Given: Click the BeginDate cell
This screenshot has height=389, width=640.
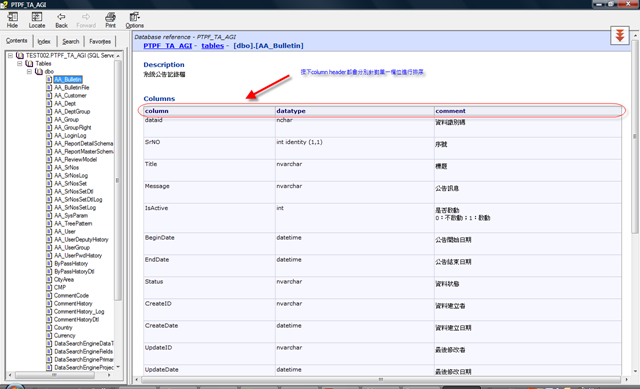Looking at the screenshot, I should 209,244.
